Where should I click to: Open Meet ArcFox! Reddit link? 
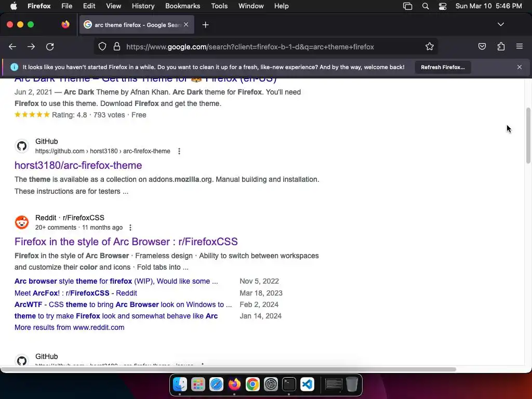76,293
